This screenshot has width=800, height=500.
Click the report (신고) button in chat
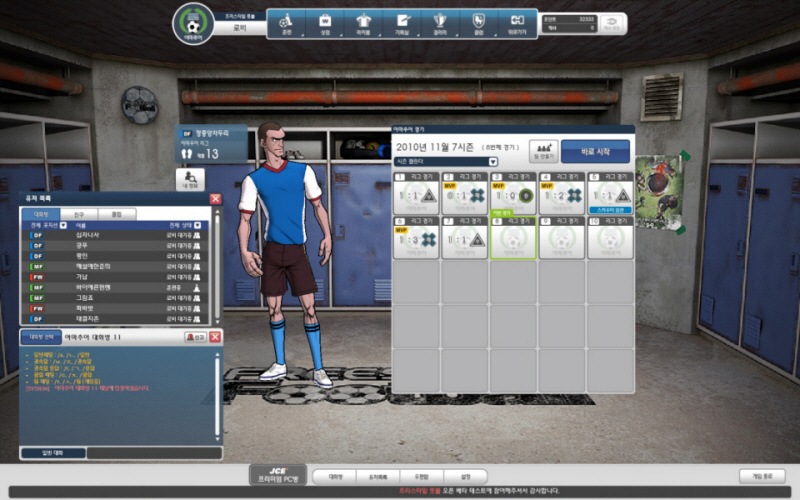[195, 338]
